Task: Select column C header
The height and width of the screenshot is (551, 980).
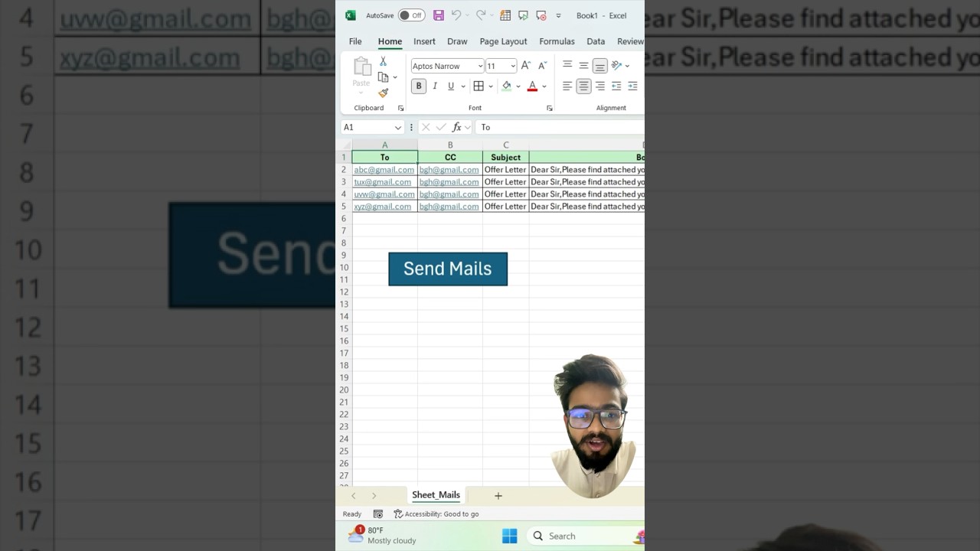Action: click(x=505, y=145)
